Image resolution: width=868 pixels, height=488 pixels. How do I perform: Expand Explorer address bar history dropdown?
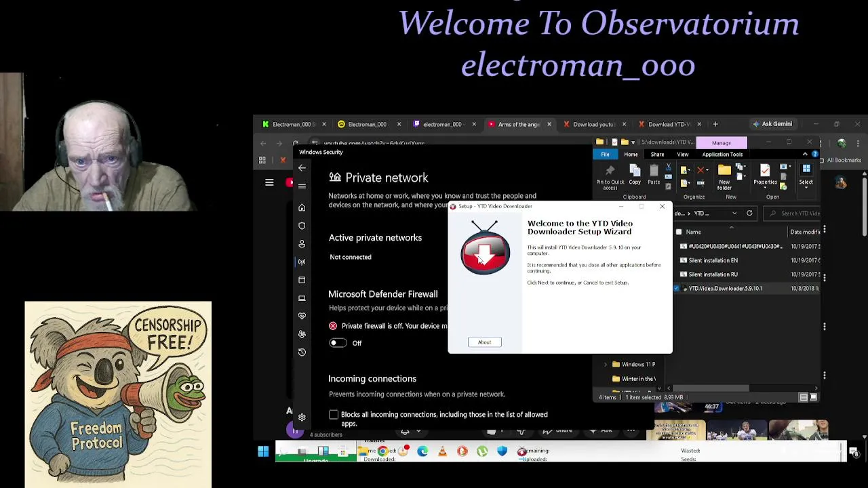click(x=734, y=213)
